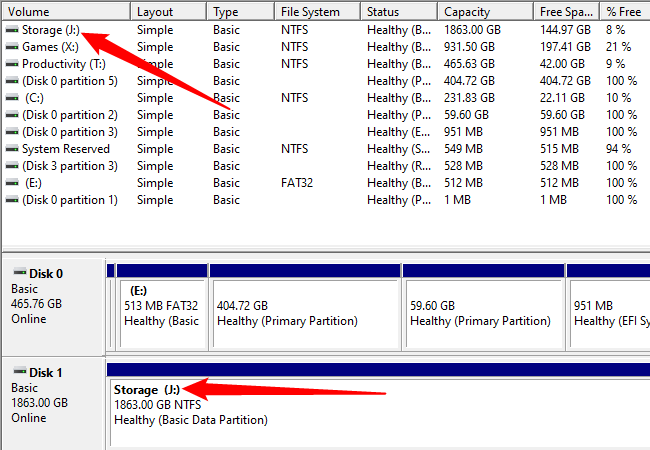Click the drive icon for Disk 0 partition 2
This screenshot has width=650, height=450.
point(12,115)
